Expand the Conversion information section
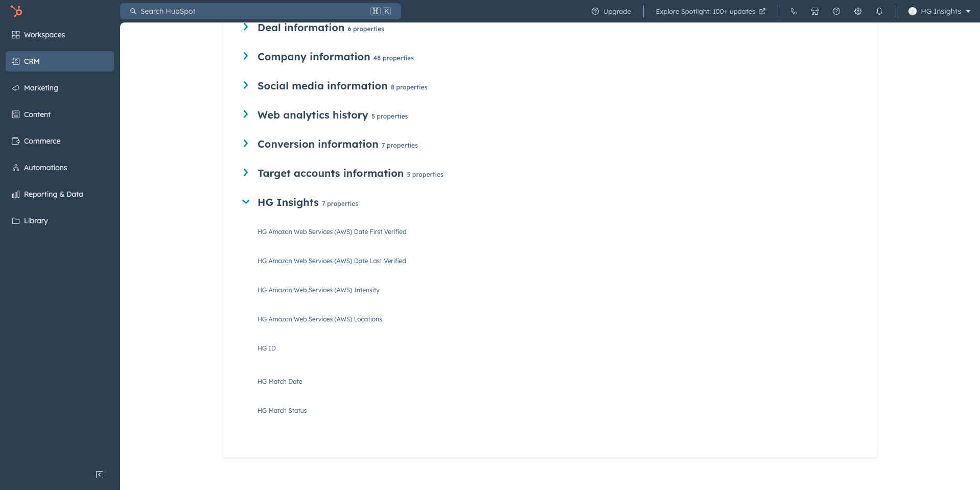Image resolution: width=980 pixels, height=490 pixels. [246, 144]
